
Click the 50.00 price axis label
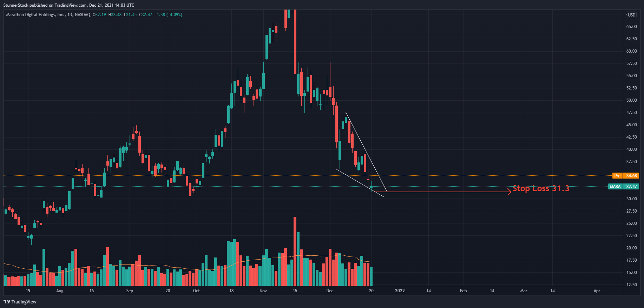(x=631, y=100)
